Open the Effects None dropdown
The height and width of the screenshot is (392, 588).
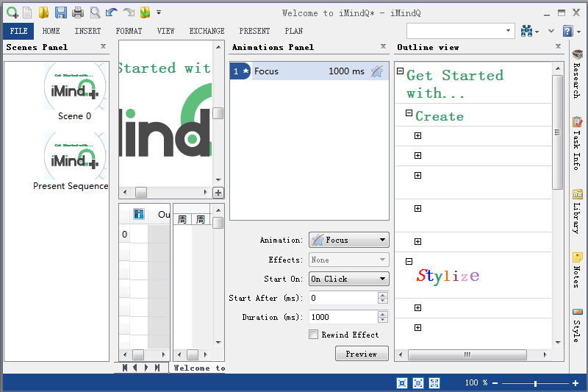point(348,260)
